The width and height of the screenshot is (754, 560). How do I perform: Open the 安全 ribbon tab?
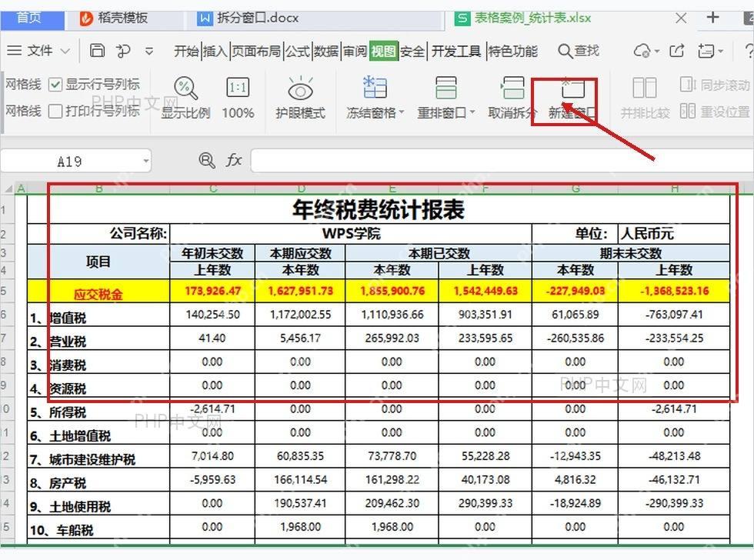[x=412, y=51]
